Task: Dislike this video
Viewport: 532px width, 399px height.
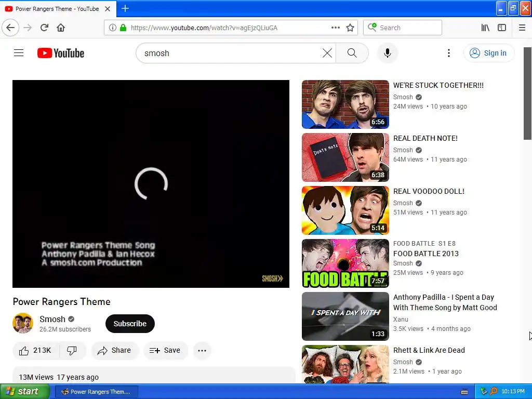Action: [x=72, y=350]
